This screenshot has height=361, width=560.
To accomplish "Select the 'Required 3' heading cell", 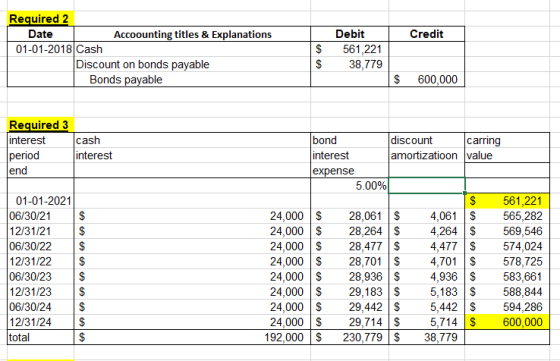I will 40,125.
